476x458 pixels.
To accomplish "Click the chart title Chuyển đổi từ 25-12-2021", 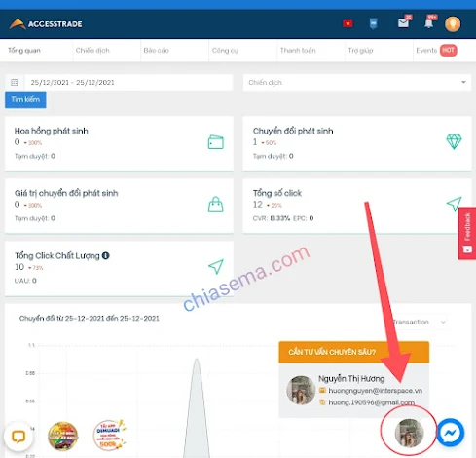I will (x=90, y=318).
